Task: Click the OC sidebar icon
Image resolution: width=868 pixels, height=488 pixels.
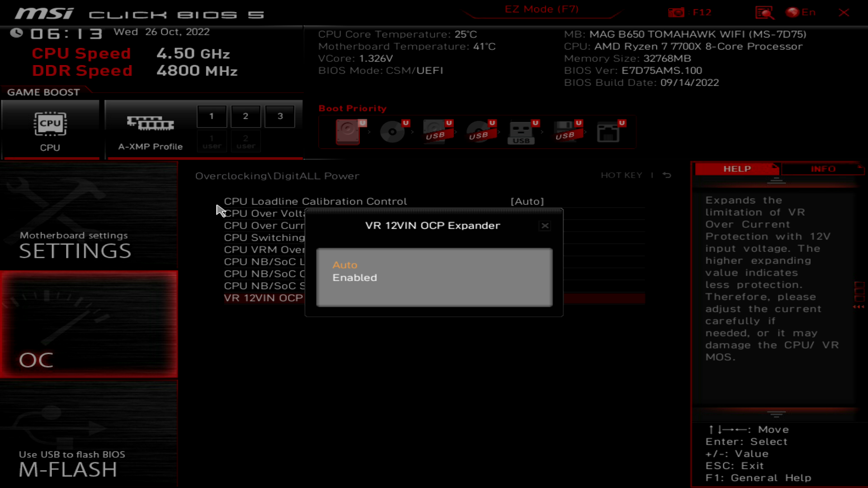Action: point(90,325)
